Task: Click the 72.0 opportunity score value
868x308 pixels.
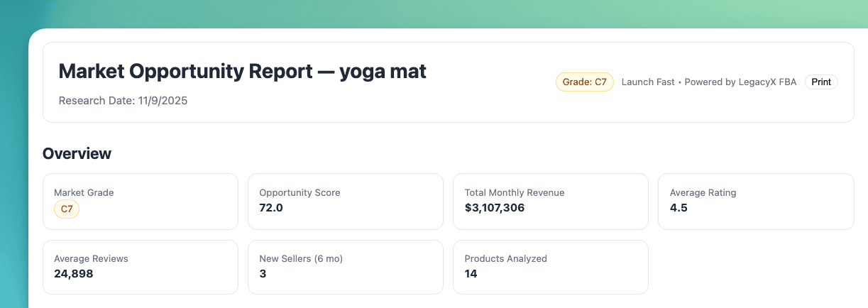Action: [x=272, y=208]
